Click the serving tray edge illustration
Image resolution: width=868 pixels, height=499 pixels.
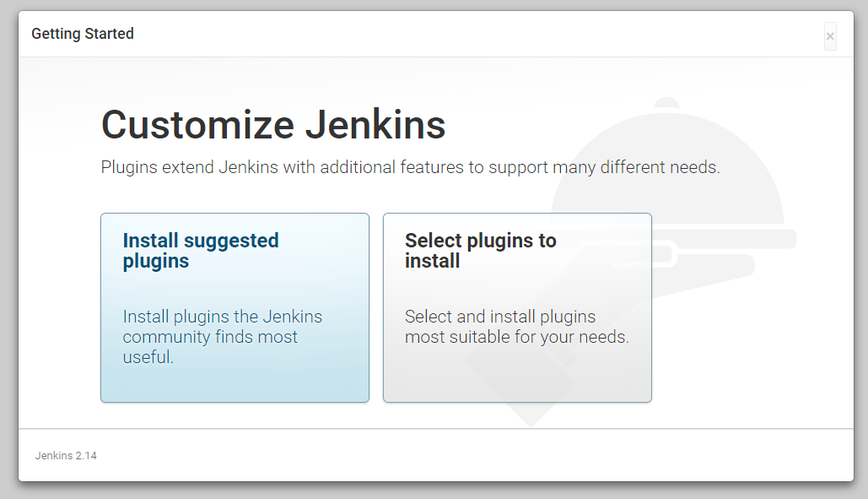coord(759,239)
